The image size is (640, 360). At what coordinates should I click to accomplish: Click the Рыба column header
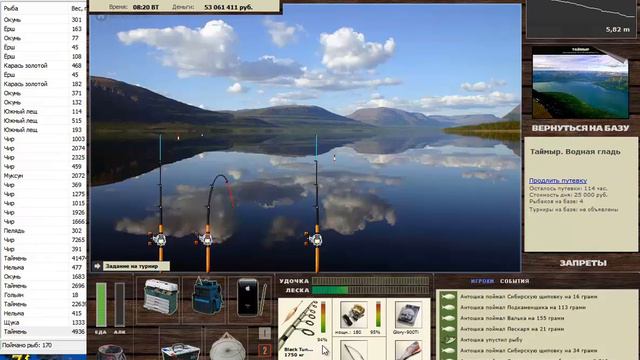point(35,8)
